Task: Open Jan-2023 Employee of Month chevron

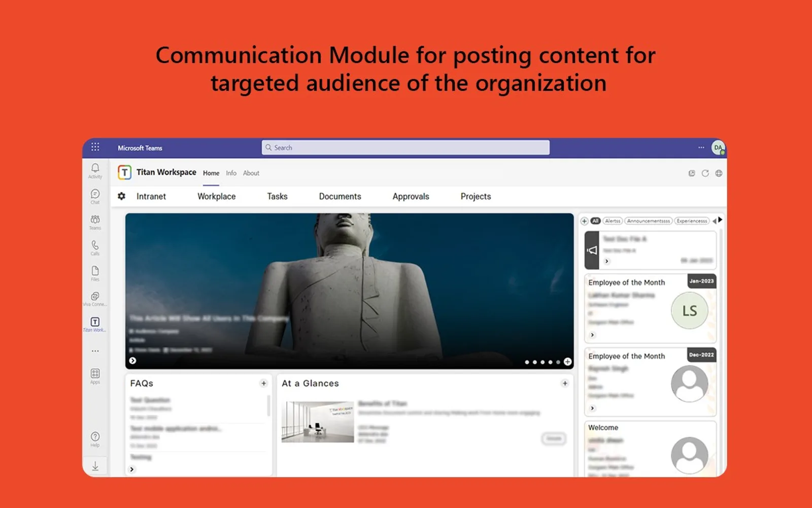Action: click(x=592, y=335)
